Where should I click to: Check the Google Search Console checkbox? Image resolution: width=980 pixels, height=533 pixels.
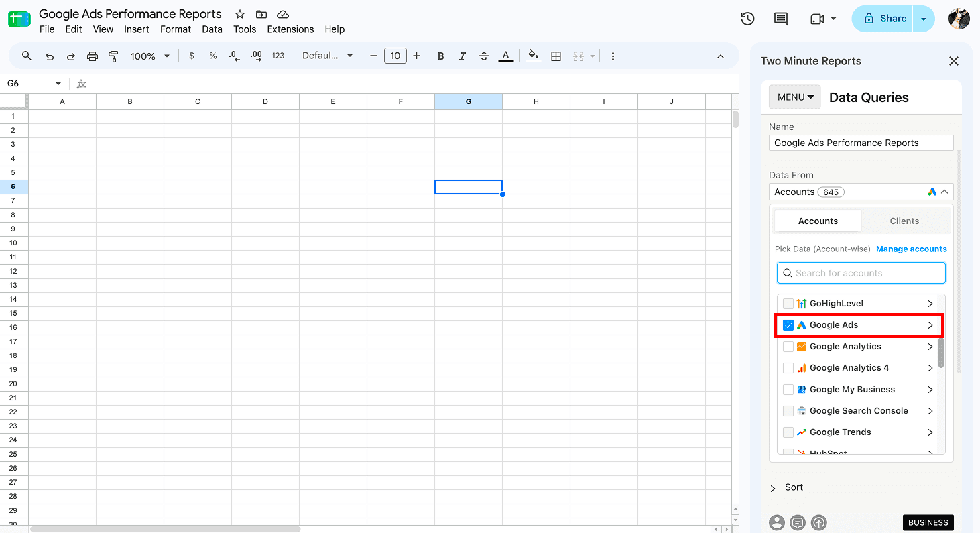[x=788, y=411]
